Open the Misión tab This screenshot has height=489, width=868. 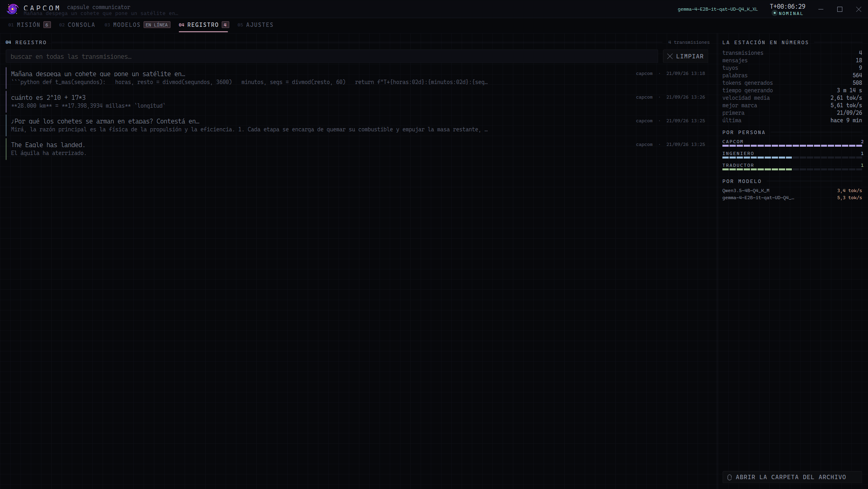coord(30,25)
